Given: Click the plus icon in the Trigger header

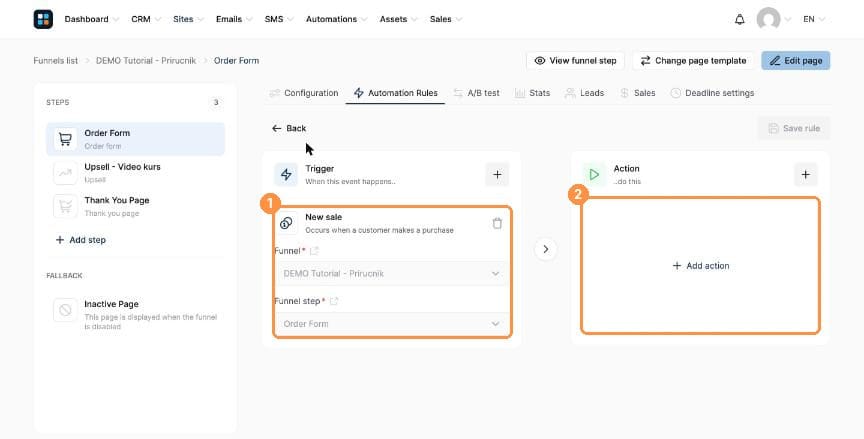Looking at the screenshot, I should point(497,175).
